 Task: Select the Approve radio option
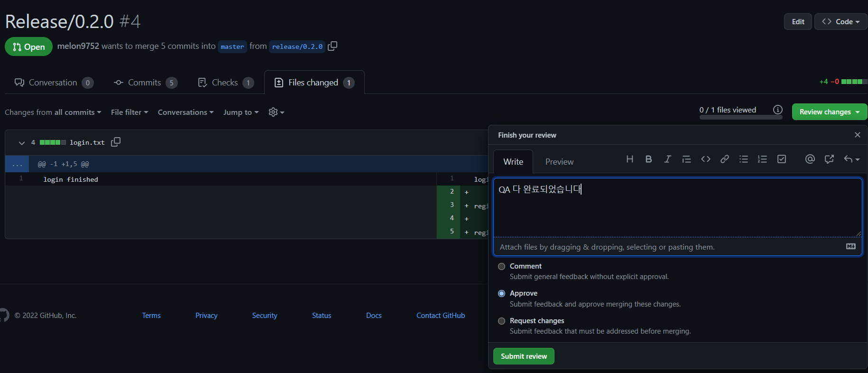coord(501,293)
